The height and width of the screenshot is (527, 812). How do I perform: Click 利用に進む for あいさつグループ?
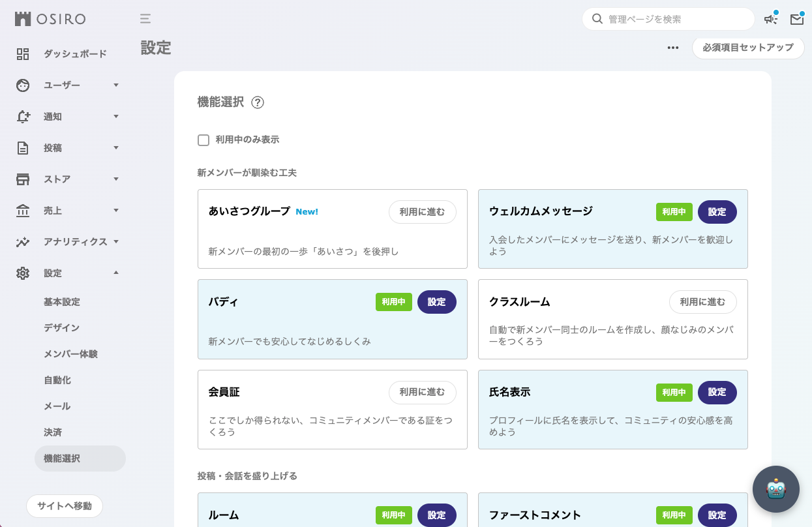(x=423, y=212)
